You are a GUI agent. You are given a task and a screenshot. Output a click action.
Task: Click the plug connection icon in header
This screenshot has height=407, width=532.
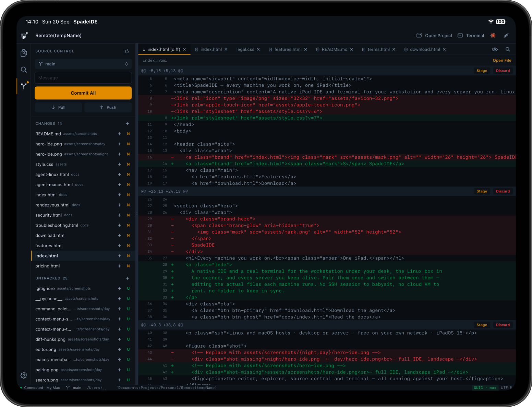coord(506,35)
